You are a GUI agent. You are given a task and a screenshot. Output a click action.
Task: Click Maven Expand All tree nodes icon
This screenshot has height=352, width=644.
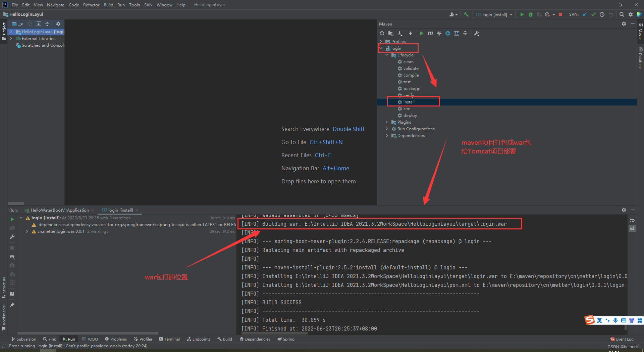coord(457,33)
